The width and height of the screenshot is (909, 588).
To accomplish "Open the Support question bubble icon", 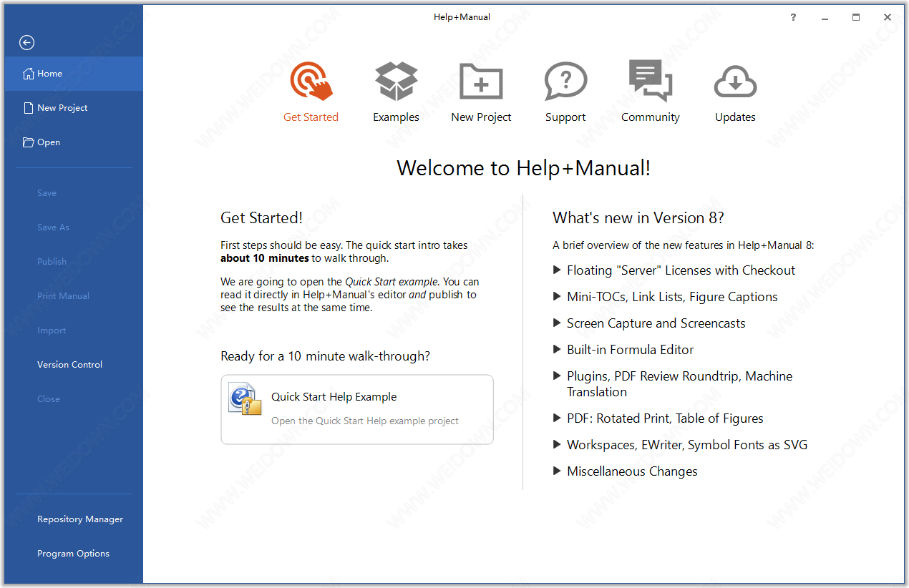I will click(x=565, y=82).
